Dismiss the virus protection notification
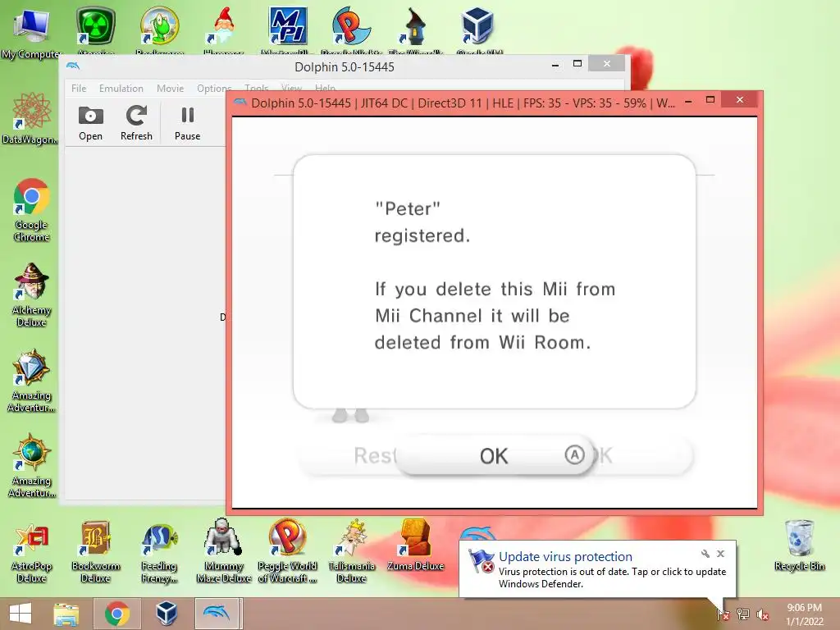 pos(720,554)
